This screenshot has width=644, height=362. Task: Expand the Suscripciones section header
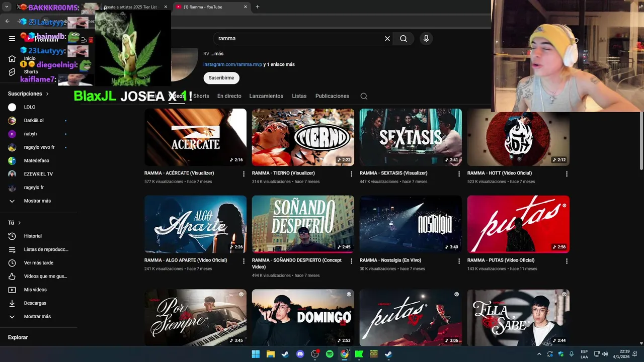29,94
